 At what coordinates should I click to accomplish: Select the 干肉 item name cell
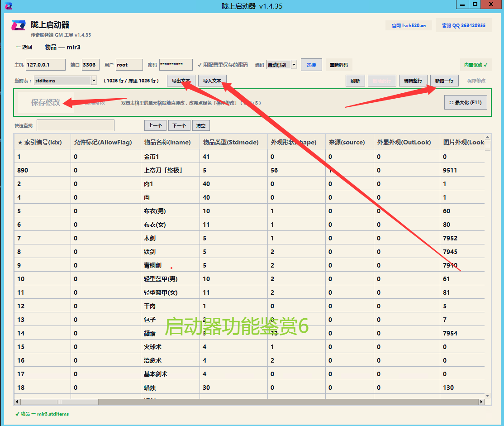click(171, 306)
